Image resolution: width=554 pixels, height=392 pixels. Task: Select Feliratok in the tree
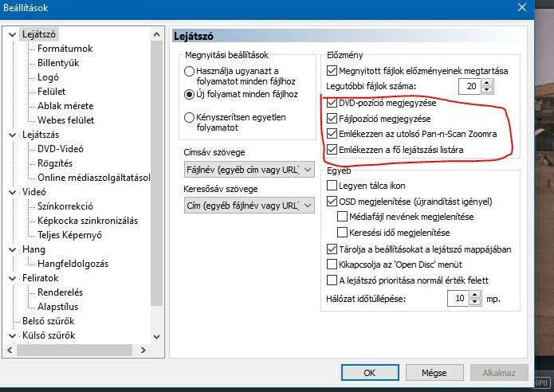pos(41,278)
